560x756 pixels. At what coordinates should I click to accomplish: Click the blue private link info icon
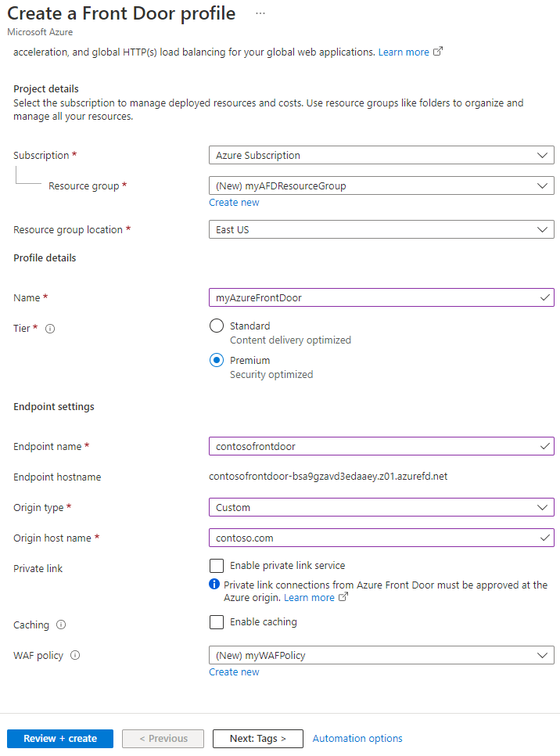click(214, 585)
